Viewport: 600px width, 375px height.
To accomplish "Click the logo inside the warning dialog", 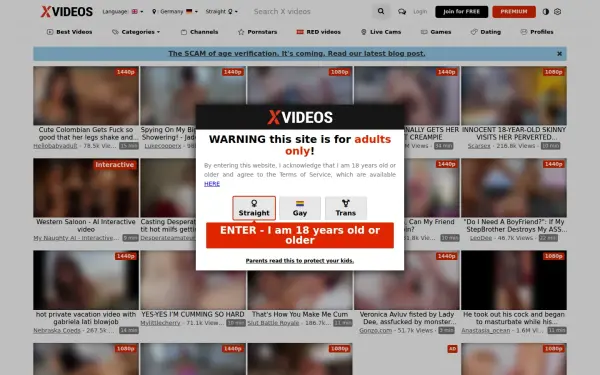I will point(300,117).
